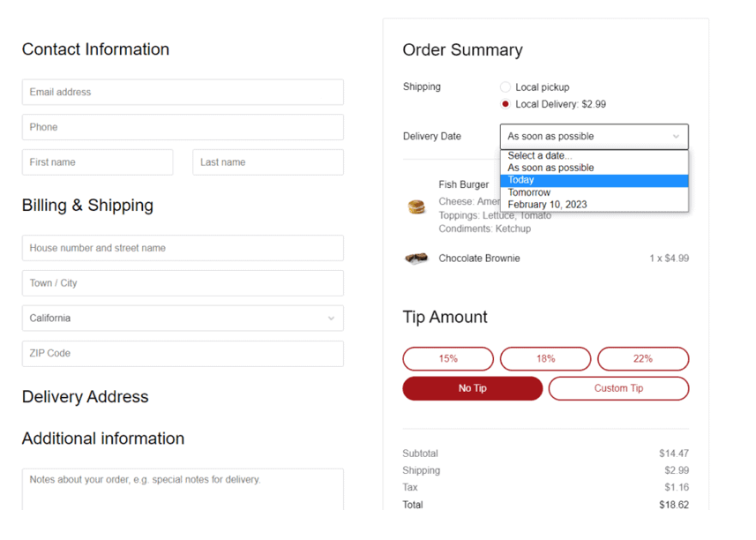This screenshot has height=540, width=756.
Task: Click the Fish Burger product thumbnail
Action: coord(416,206)
